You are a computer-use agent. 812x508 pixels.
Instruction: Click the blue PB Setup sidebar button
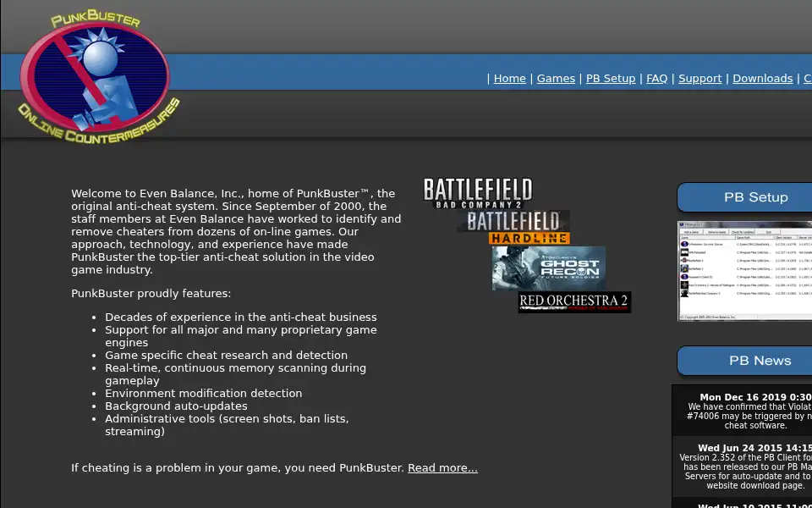744,197
